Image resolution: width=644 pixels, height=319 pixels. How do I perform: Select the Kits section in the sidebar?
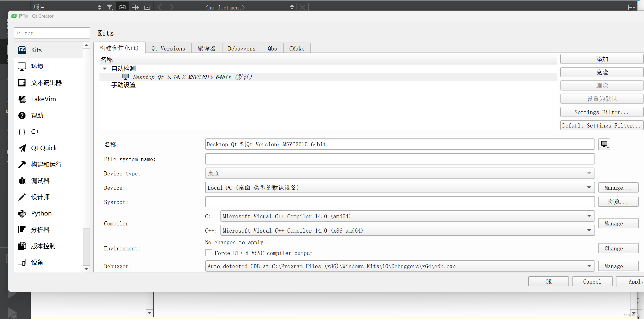36,50
